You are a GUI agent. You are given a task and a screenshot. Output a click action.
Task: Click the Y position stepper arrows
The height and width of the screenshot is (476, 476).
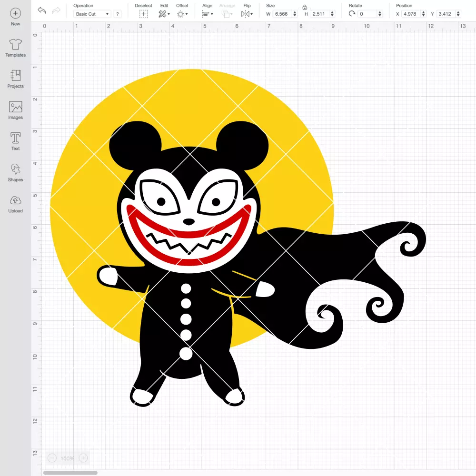(x=458, y=14)
